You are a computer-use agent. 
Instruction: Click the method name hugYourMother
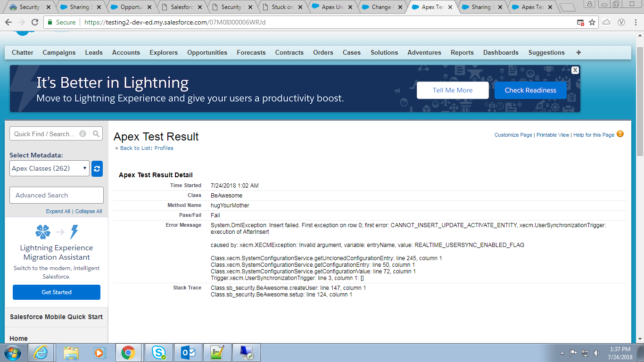pyautogui.click(x=230, y=206)
